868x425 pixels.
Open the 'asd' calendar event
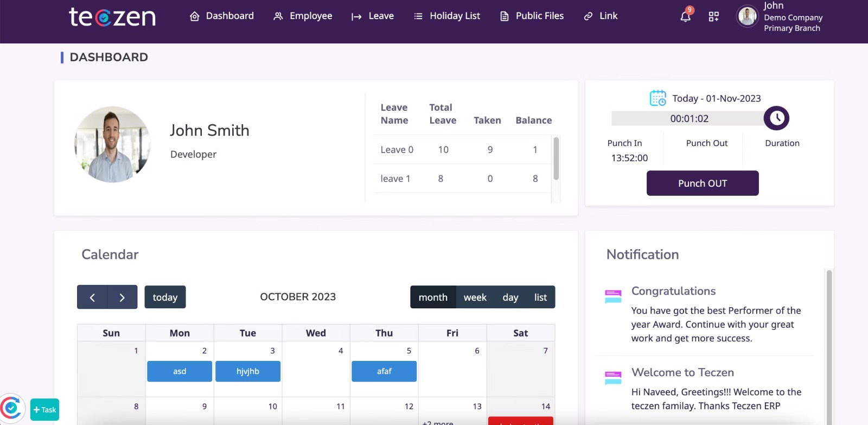pos(180,371)
